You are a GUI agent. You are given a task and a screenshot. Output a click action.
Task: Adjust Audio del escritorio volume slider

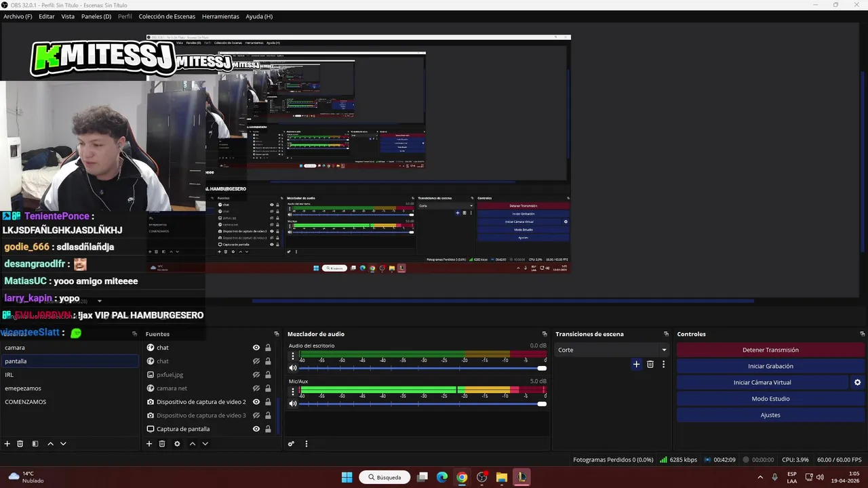click(422, 368)
